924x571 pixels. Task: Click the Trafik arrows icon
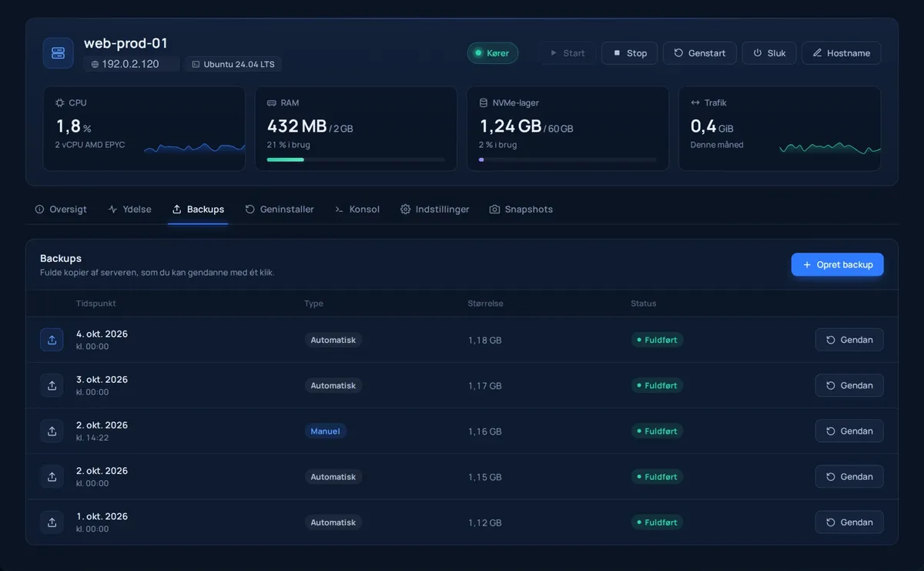pyautogui.click(x=695, y=102)
